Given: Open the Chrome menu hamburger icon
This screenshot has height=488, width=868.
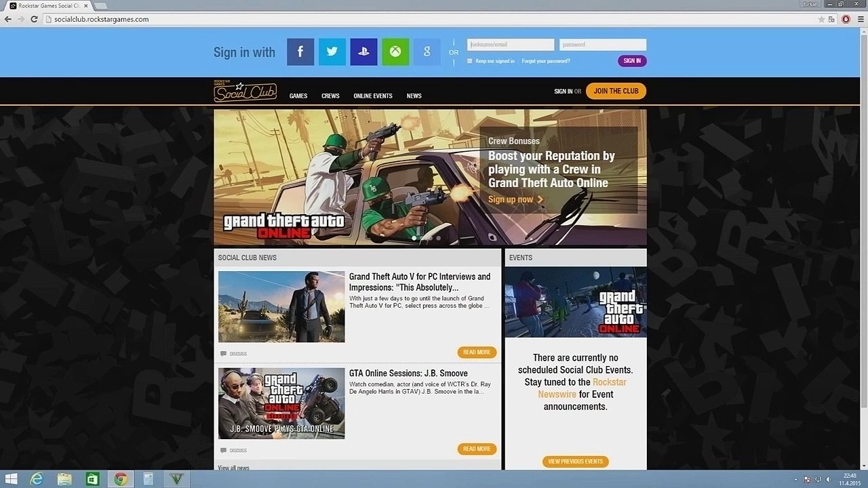Looking at the screenshot, I should pyautogui.click(x=859, y=19).
